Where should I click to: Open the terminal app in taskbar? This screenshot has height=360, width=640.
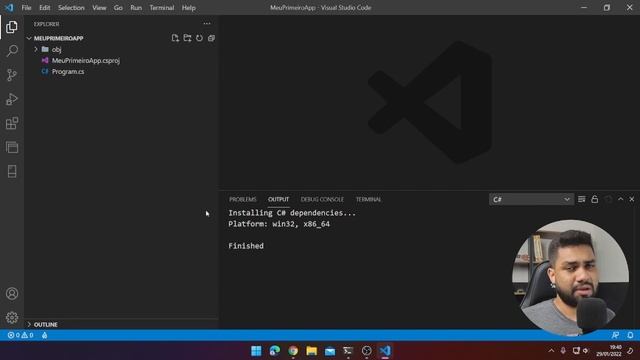click(x=348, y=351)
